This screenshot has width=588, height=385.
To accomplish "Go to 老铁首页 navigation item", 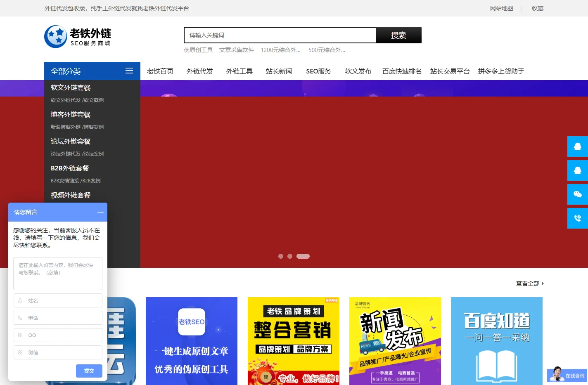I will [160, 71].
